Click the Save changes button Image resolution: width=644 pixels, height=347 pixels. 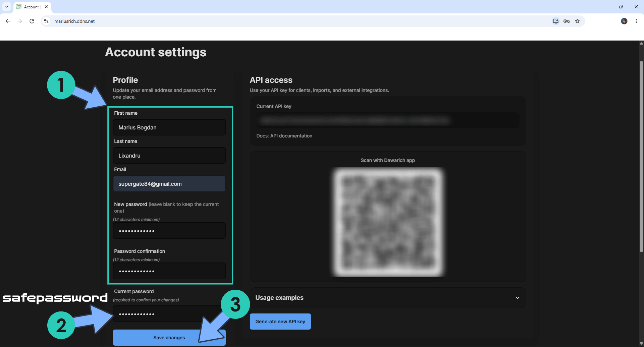pyautogui.click(x=169, y=338)
